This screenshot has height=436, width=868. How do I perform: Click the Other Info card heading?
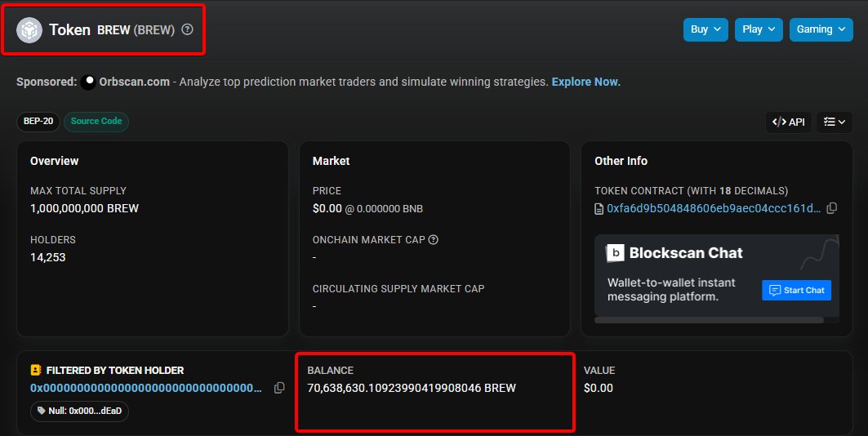click(621, 161)
